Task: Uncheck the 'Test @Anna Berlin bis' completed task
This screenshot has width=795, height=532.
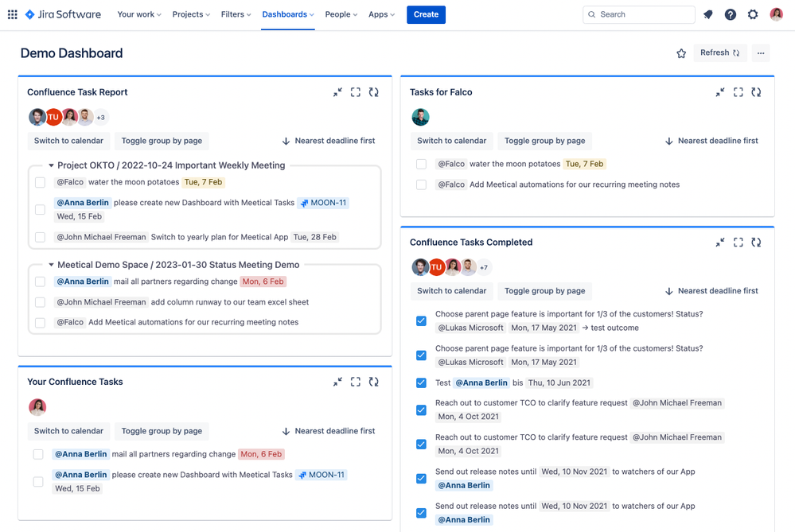Action: click(421, 383)
